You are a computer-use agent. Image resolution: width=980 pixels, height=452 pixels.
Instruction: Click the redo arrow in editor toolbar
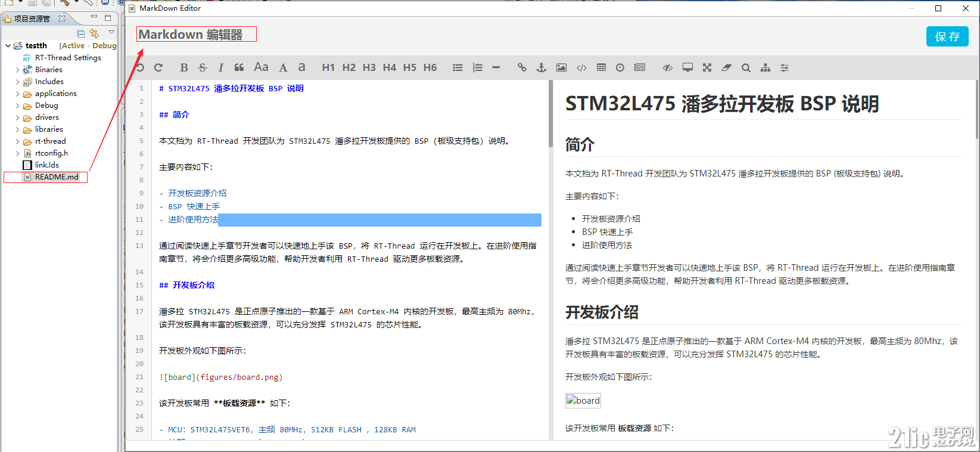(x=158, y=67)
